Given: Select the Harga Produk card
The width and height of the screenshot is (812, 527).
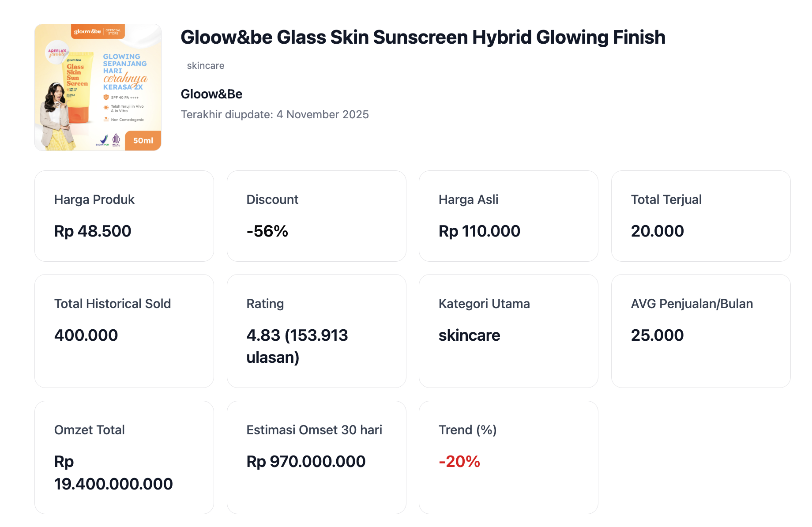Looking at the screenshot, I should 124,216.
